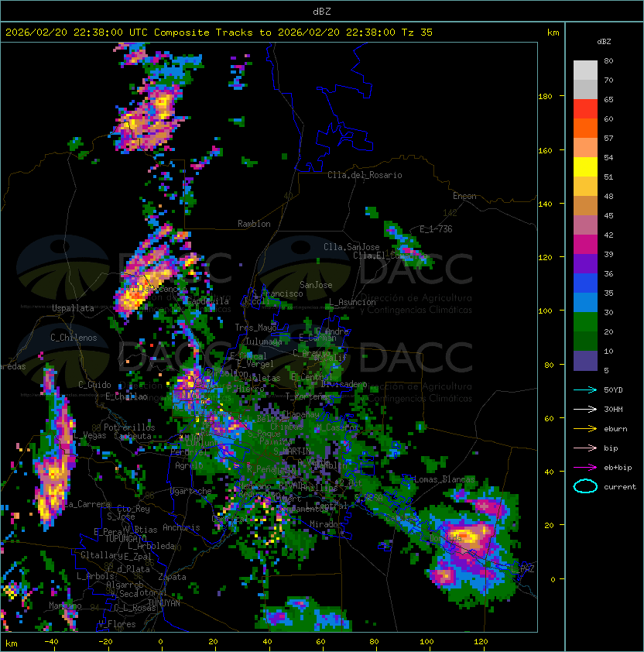Click the 'L_Asuncion' place label
The image size is (644, 652).
[352, 302]
